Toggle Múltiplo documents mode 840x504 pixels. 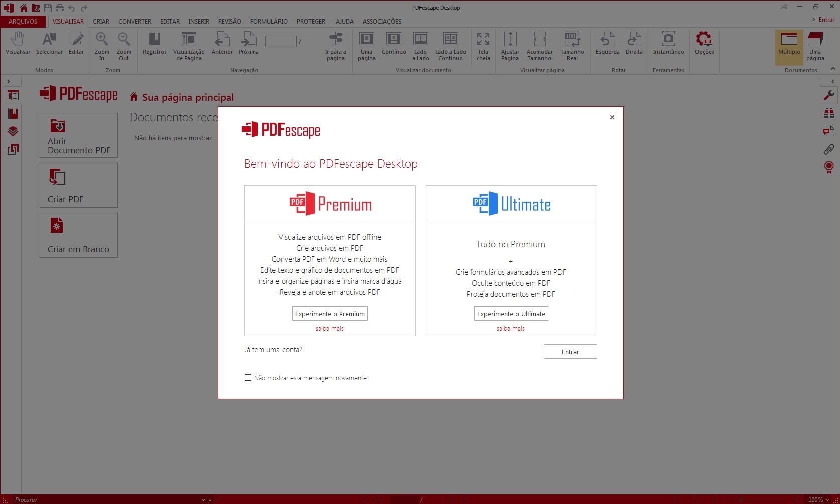click(789, 47)
